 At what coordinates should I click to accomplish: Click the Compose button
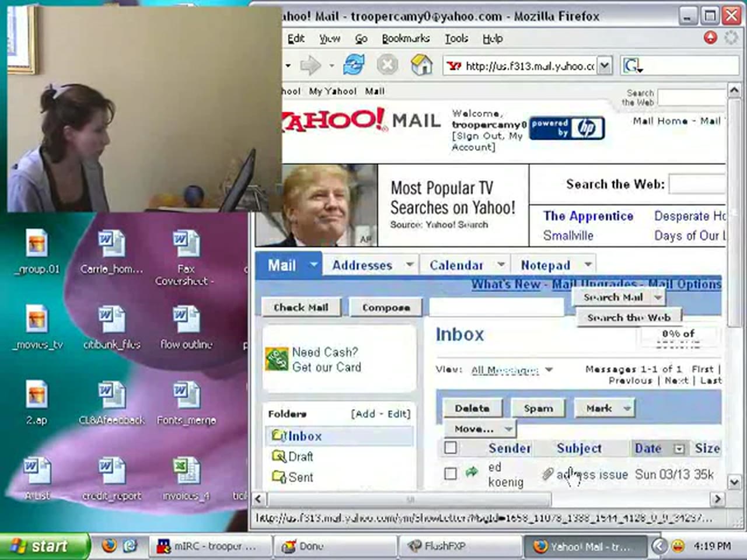coord(386,307)
